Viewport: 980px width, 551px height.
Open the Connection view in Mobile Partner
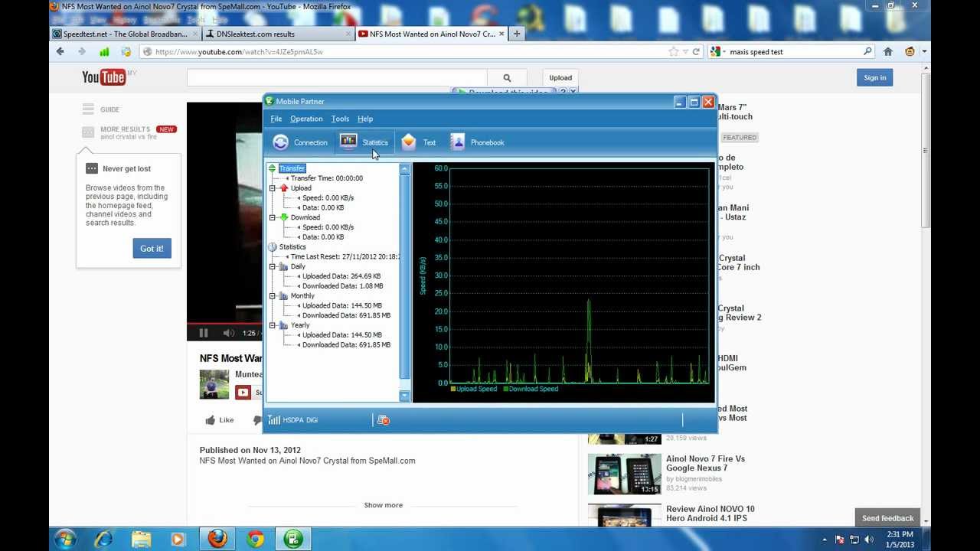[300, 142]
